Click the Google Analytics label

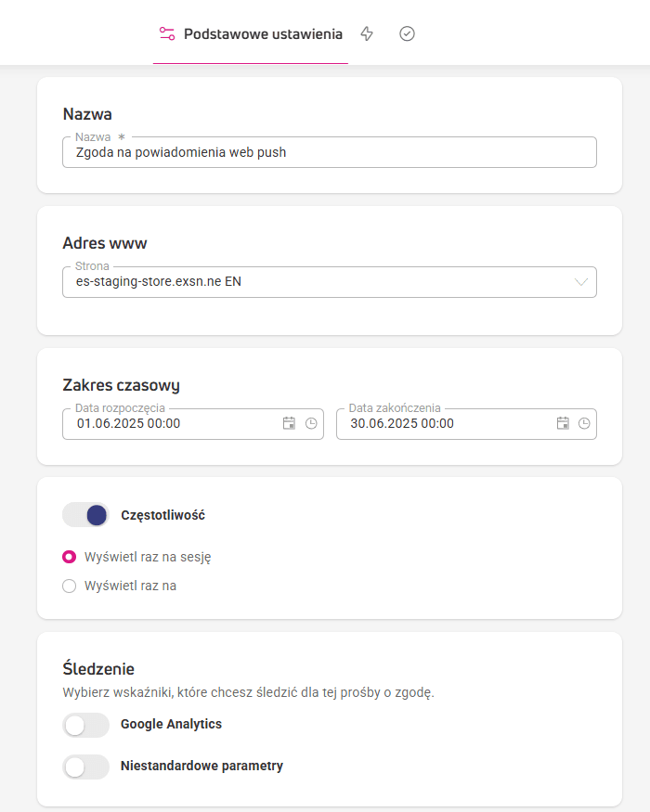(x=171, y=724)
